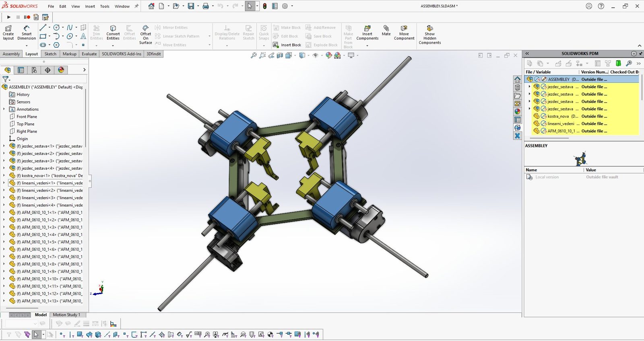Click the Move Component icon

click(404, 33)
